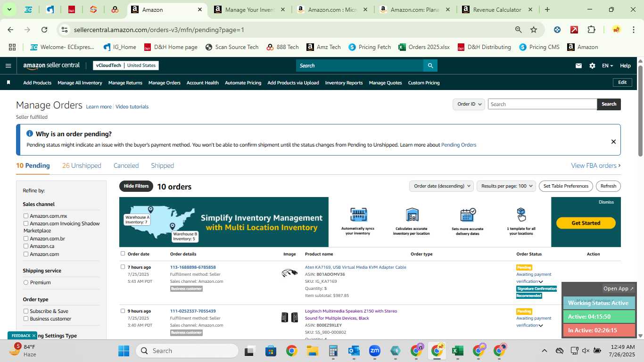Open Inventory Reports menu item

344,82
